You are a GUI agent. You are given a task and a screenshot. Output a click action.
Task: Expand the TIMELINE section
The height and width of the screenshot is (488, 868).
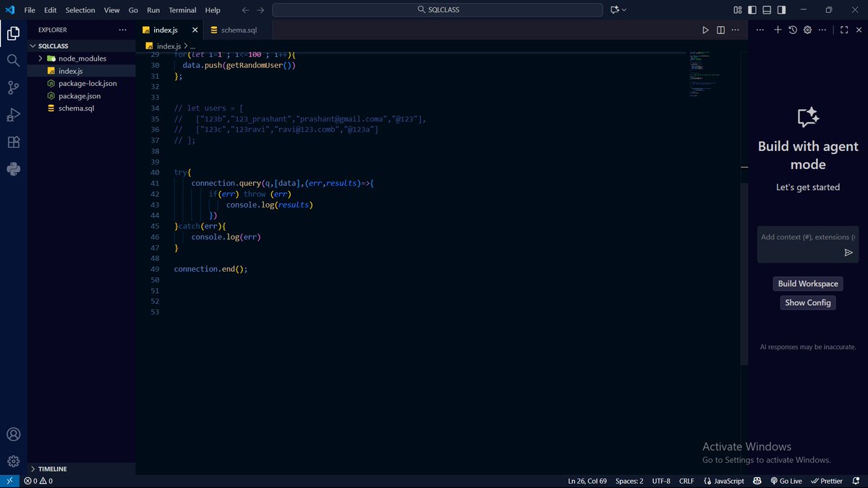tap(33, 468)
